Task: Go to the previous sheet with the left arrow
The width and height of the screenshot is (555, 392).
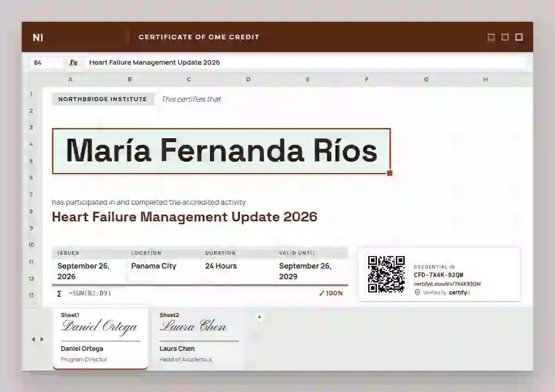Action: (x=33, y=339)
